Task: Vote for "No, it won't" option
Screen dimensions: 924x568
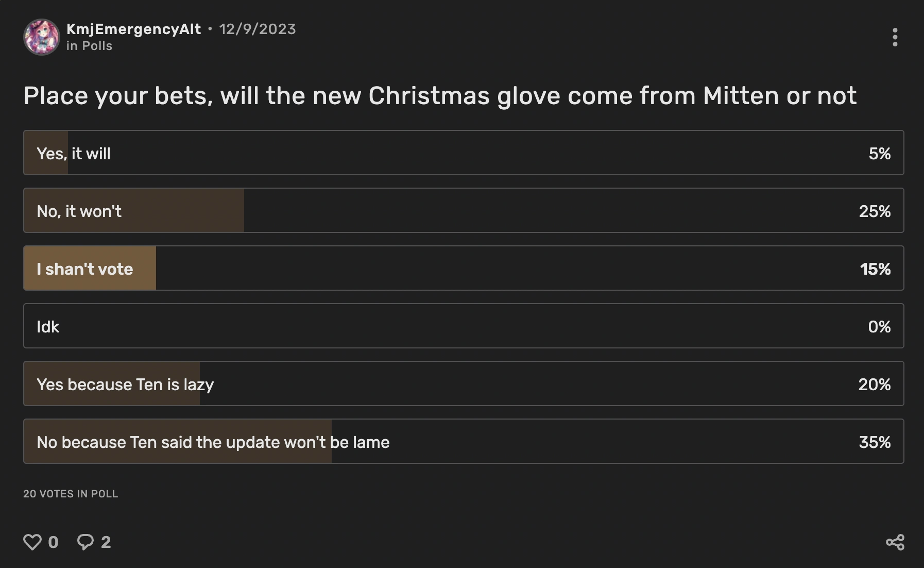Action: 463,211
